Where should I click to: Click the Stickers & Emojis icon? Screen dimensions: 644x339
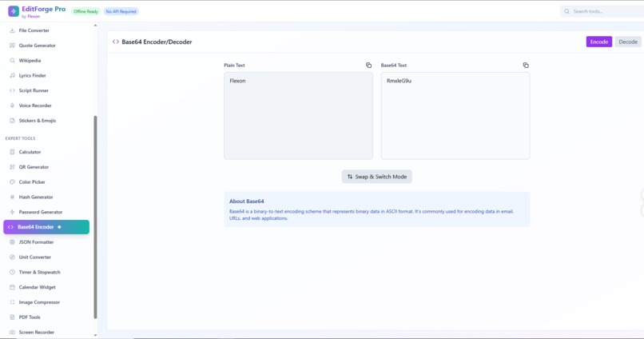click(12, 121)
